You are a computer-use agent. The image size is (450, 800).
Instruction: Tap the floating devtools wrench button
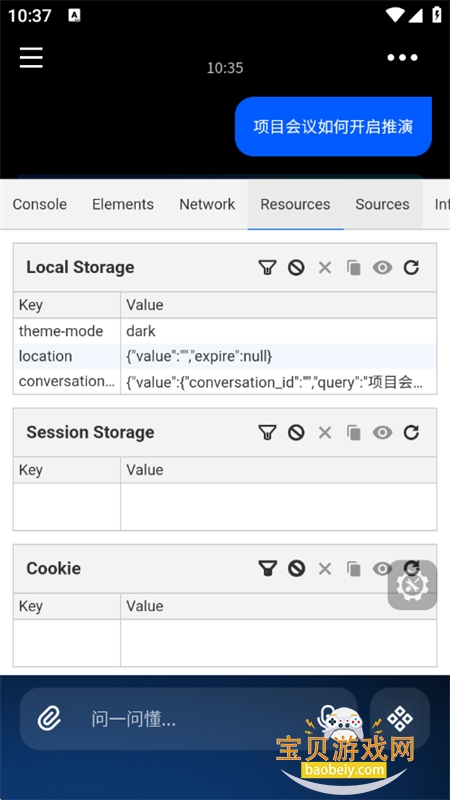(412, 585)
